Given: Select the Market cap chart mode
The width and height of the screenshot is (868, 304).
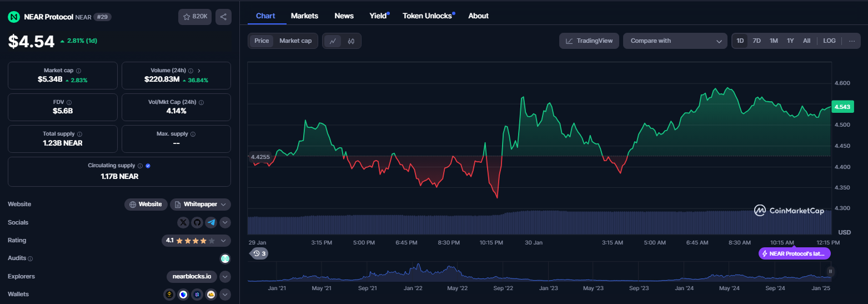Looking at the screenshot, I should pyautogui.click(x=295, y=41).
